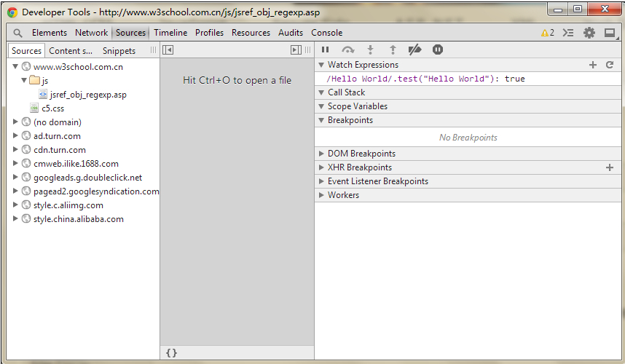Open the Snippets tab

coord(119,51)
